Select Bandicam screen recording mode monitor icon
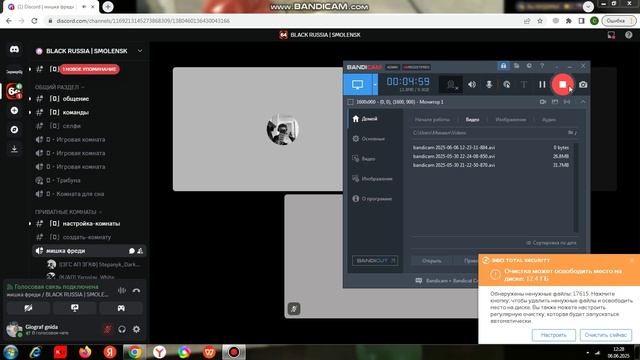The width and height of the screenshot is (640, 360). (358, 84)
